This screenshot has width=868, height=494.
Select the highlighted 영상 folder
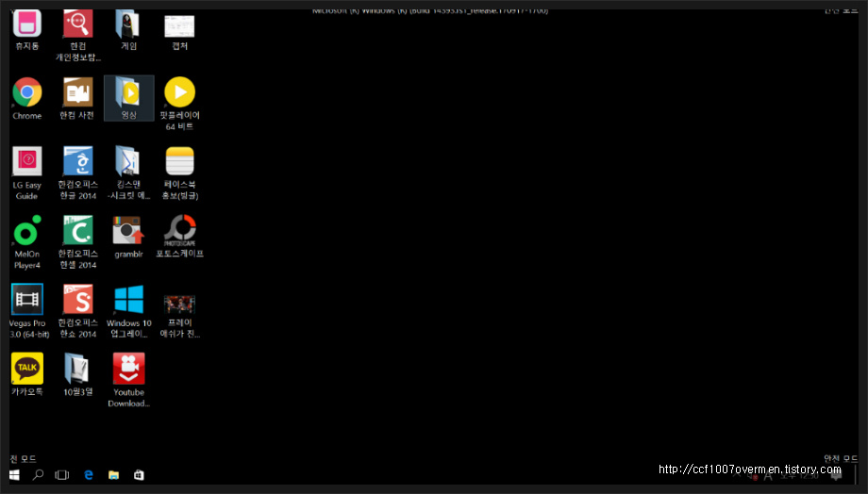[x=129, y=98]
